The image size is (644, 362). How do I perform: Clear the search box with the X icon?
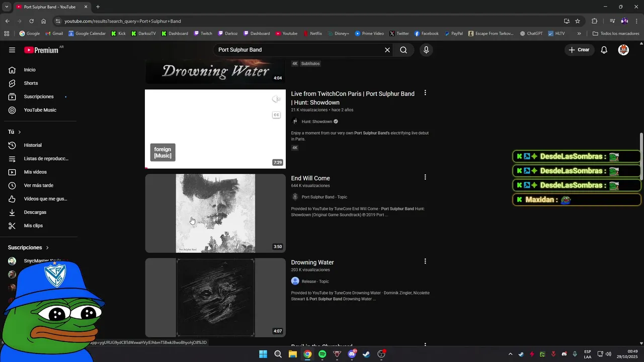(387, 50)
